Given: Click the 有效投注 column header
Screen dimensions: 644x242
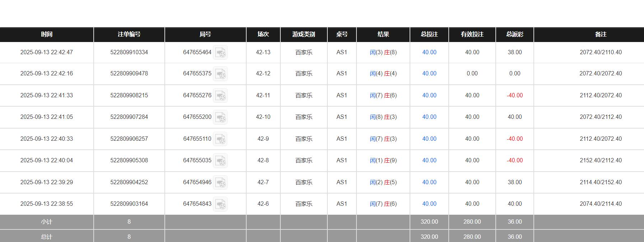Looking at the screenshot, I should [472, 34].
